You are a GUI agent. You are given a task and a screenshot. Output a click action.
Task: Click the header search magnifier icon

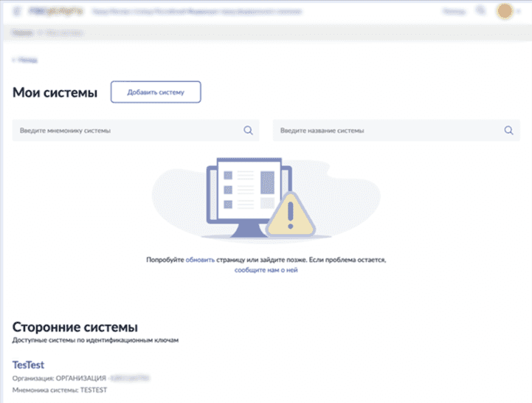click(481, 11)
